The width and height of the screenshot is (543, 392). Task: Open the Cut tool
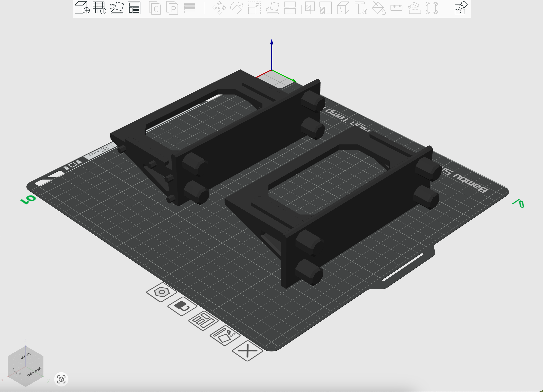pyautogui.click(x=290, y=8)
